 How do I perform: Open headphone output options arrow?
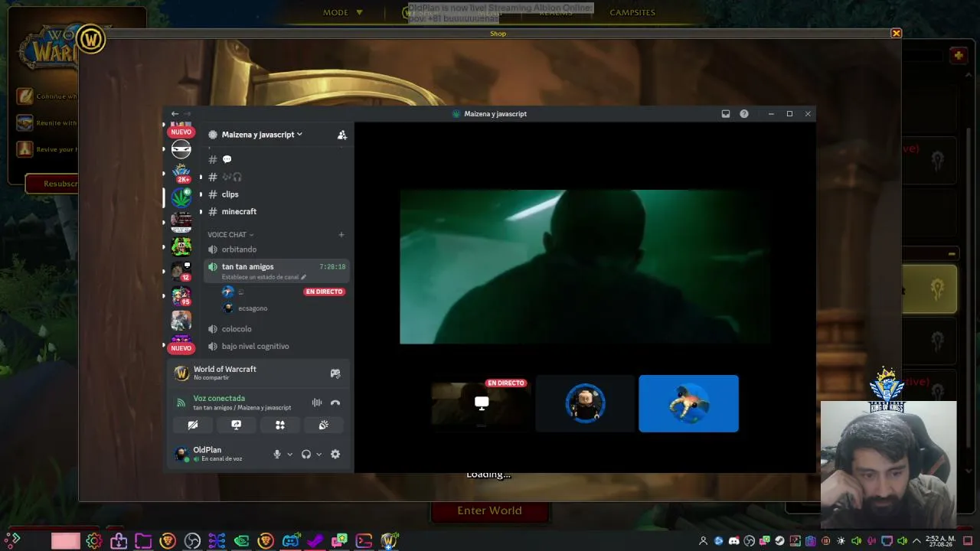318,455
